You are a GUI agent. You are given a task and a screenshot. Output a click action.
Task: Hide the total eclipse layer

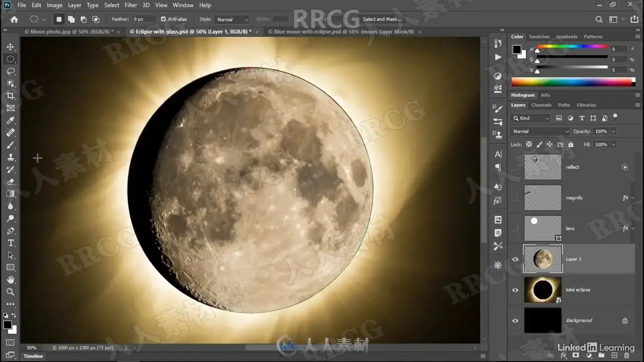tap(515, 290)
